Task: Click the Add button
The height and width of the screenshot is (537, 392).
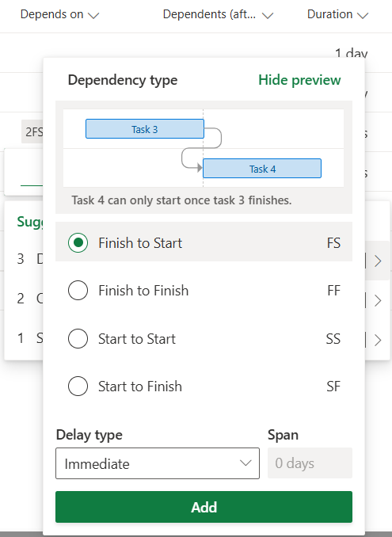Action: pos(204,507)
